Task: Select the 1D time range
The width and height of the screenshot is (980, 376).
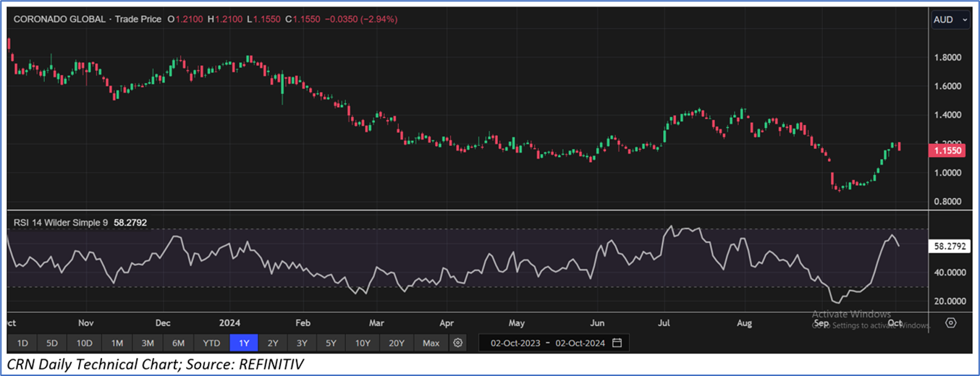Action: coord(22,343)
